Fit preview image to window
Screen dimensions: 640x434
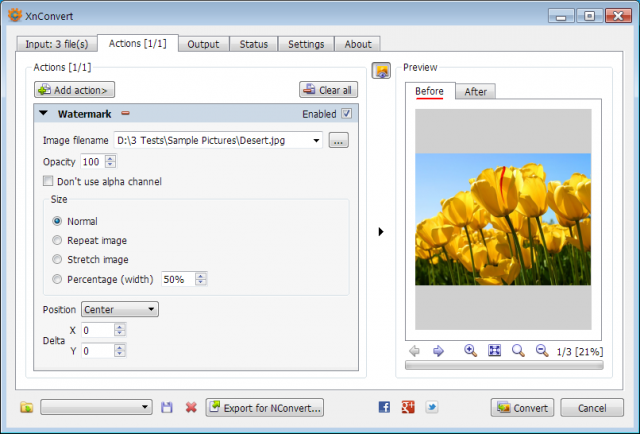coord(494,351)
